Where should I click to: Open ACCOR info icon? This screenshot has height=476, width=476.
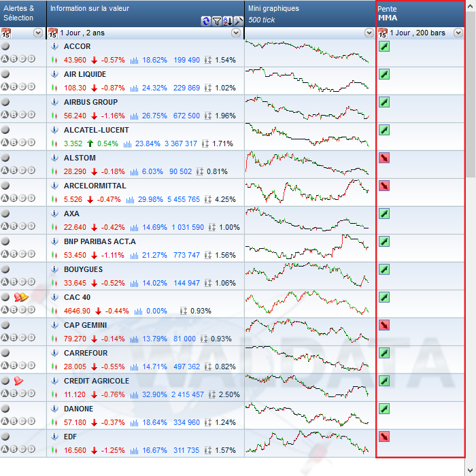54,46
